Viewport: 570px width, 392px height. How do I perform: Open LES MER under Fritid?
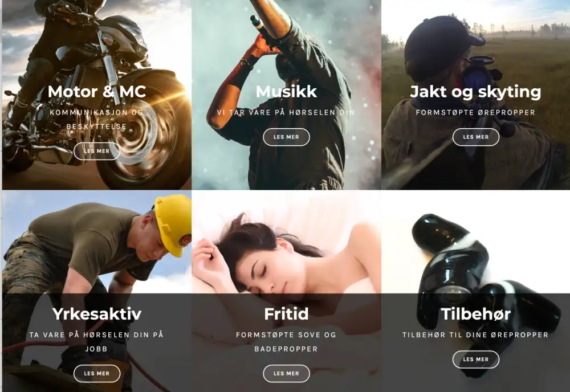pyautogui.click(x=287, y=373)
